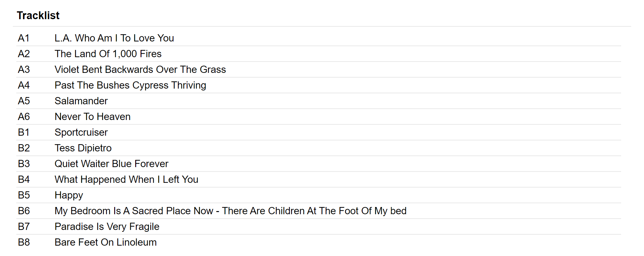
Task: Click the Tracklist heading
Action: (38, 15)
